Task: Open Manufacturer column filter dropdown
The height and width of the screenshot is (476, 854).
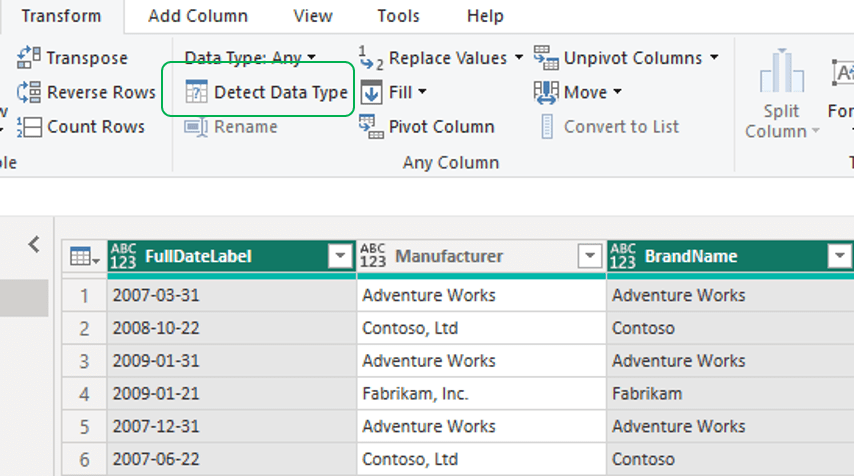Action: point(589,257)
